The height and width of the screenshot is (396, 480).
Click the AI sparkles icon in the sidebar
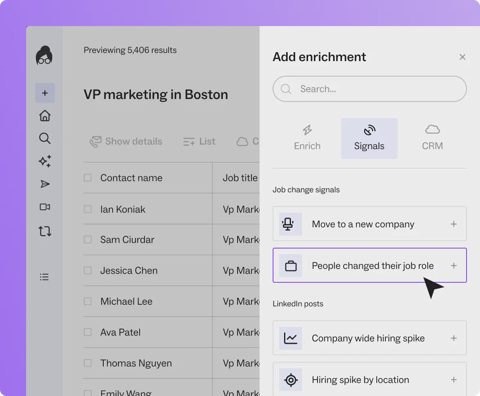point(45,161)
